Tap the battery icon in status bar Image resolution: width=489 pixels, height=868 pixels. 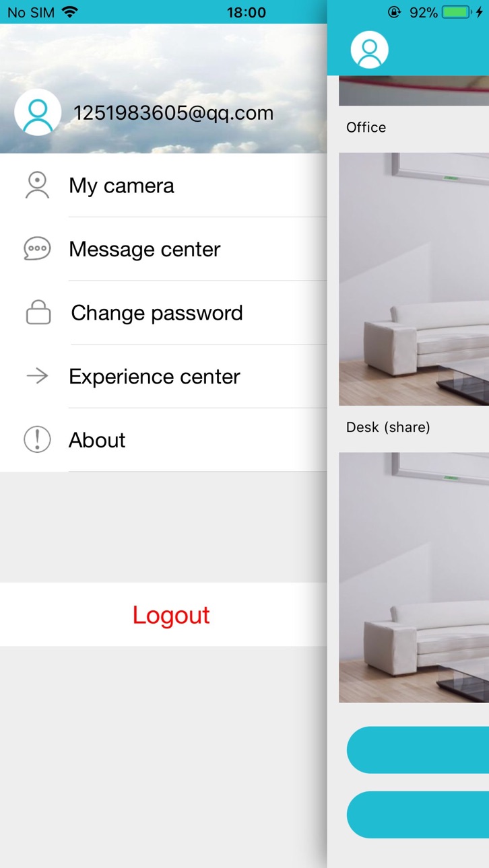pyautogui.click(x=457, y=12)
